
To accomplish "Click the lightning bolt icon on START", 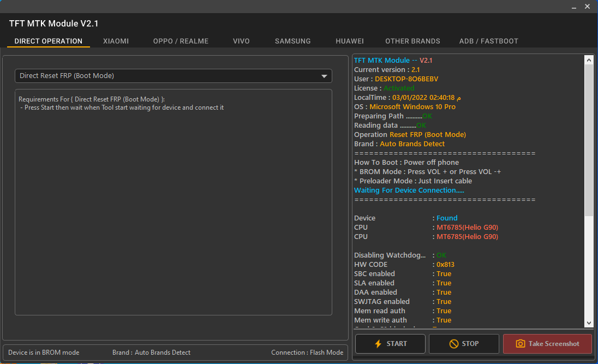I will (378, 344).
